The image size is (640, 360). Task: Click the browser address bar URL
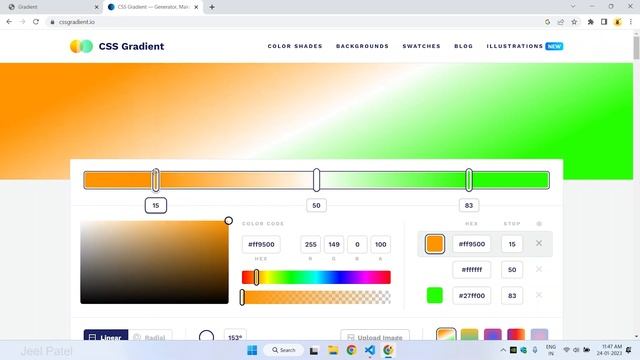pyautogui.click(x=77, y=22)
